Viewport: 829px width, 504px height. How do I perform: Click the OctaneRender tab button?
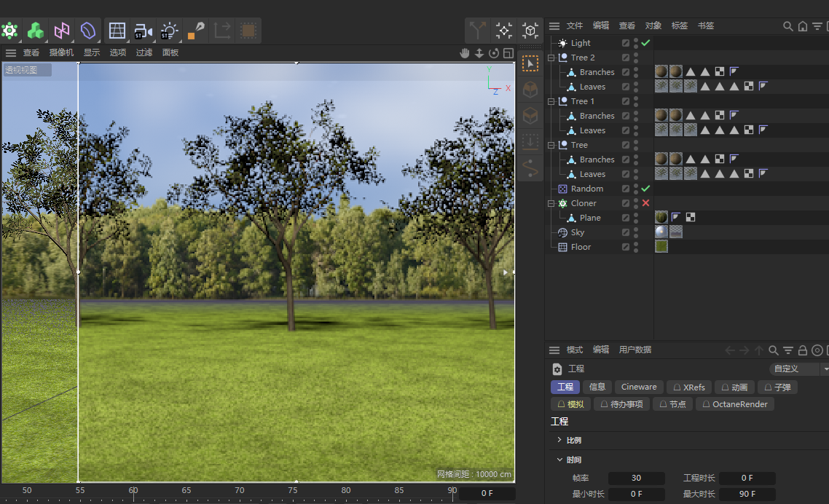(x=734, y=404)
